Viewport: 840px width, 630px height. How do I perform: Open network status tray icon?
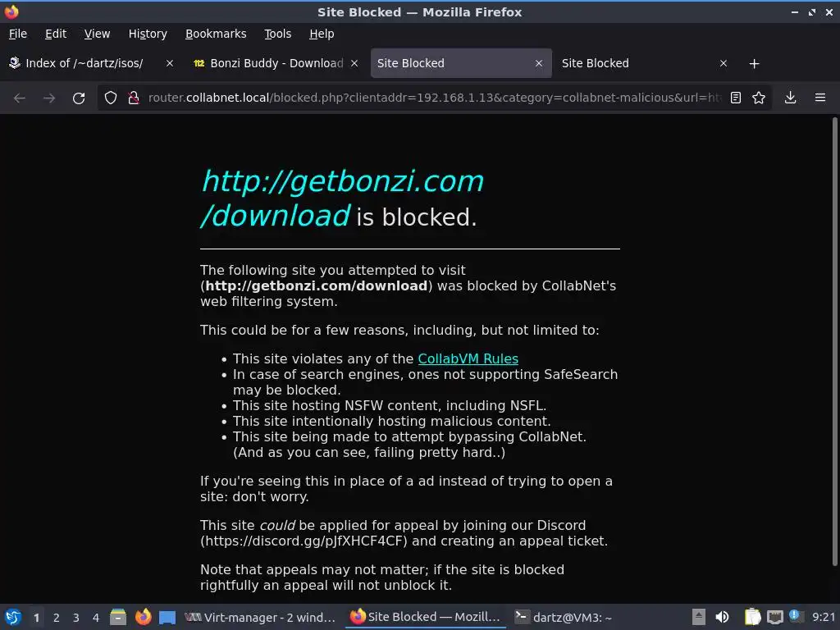(774, 617)
